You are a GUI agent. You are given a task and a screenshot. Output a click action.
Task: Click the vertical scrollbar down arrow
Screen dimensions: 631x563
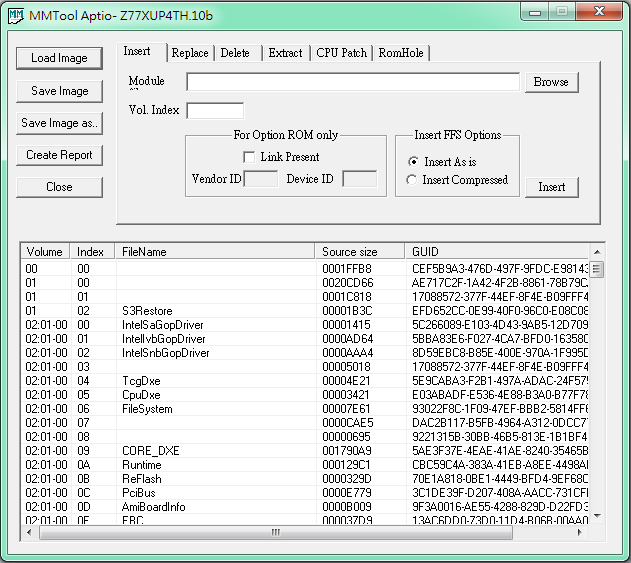tap(597, 516)
